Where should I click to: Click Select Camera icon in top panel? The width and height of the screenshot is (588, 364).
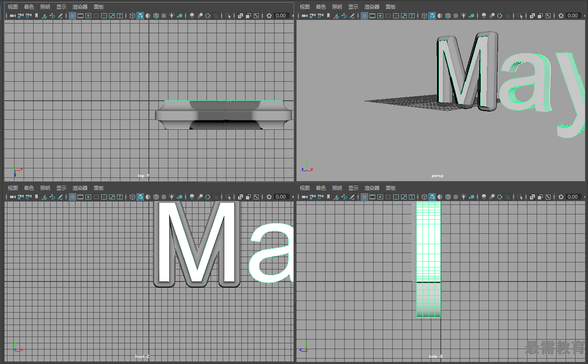click(12, 16)
